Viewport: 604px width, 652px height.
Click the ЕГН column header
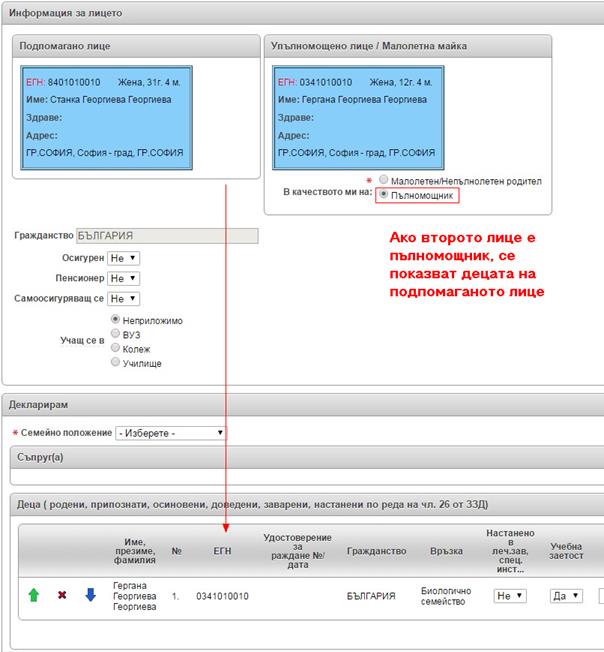tap(222, 551)
